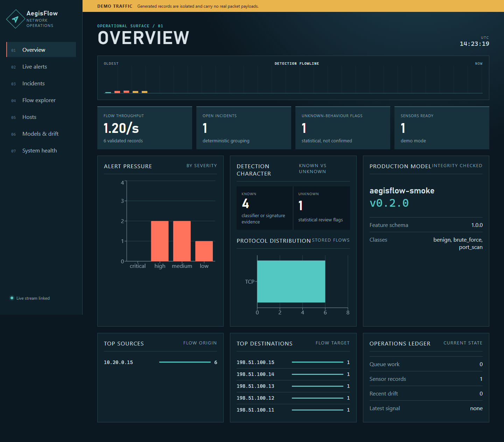Viewport: 504px width, 442px height.
Task: Click the Alert Pressure panel title
Action: pos(128,166)
